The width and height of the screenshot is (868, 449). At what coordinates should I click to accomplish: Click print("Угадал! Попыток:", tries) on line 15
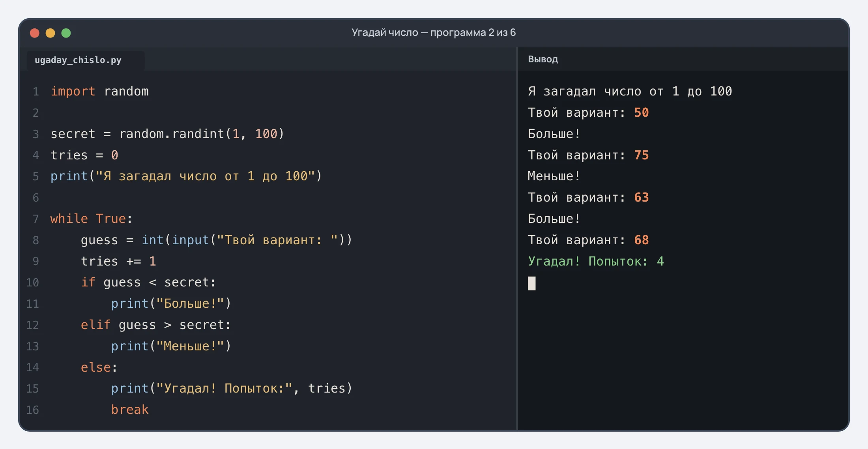[232, 389]
